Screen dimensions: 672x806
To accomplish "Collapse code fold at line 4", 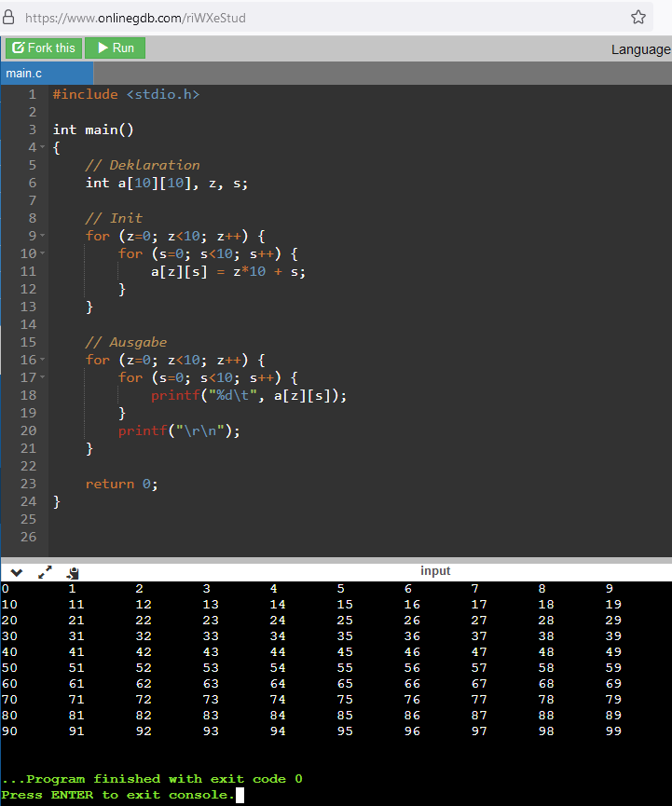I will [x=43, y=147].
